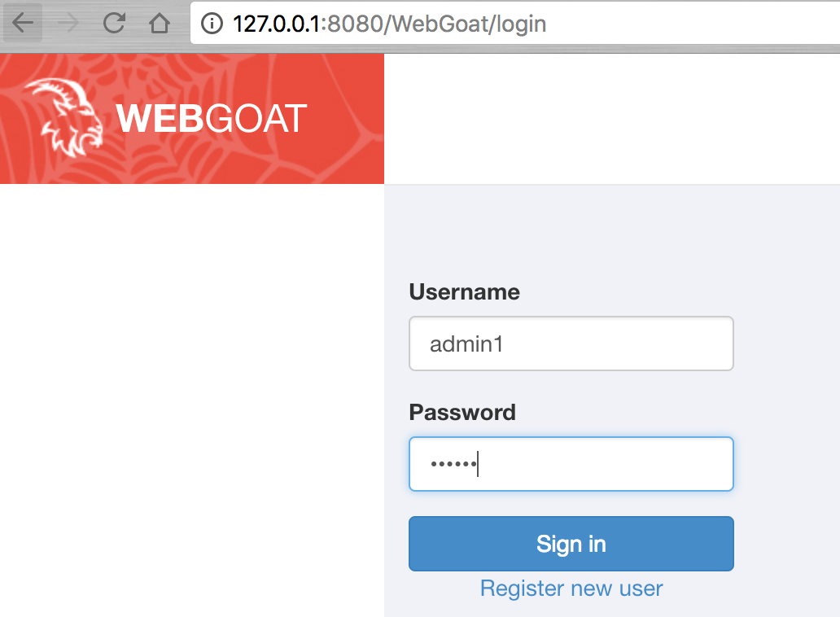
Task: Click the WEBGOAT title text
Action: (x=211, y=119)
